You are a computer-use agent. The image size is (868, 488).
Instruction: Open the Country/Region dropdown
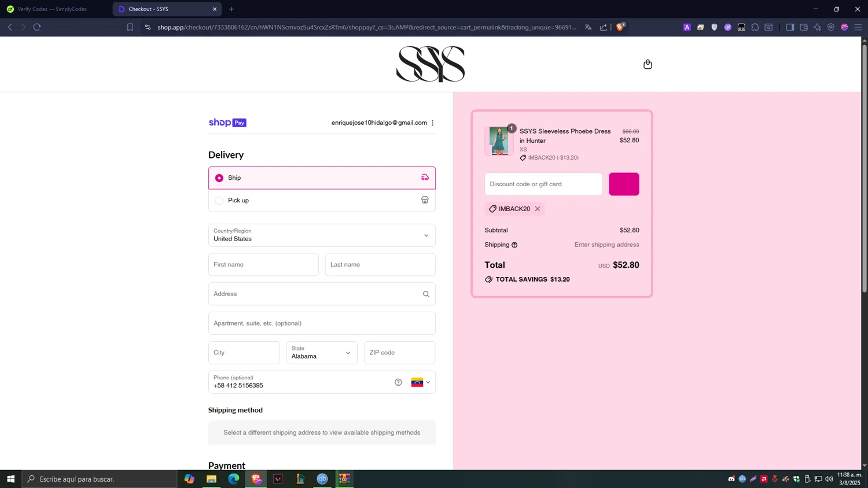(322, 235)
